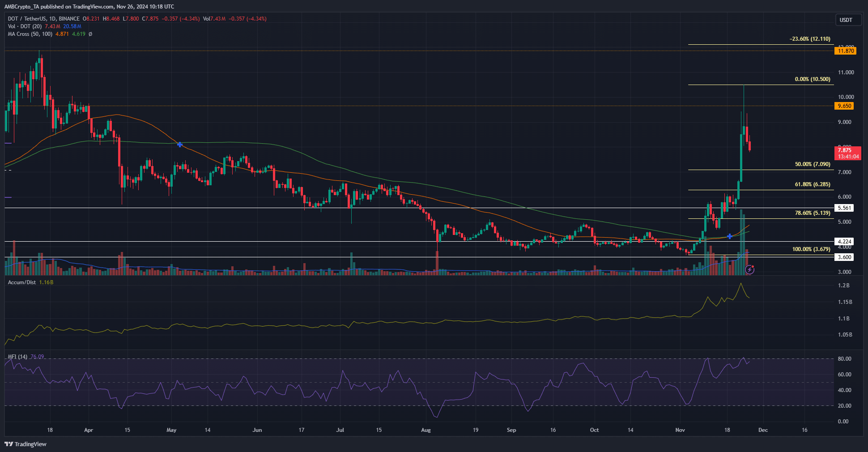Click the 3.000 price axis value
The width and height of the screenshot is (868, 452).
tap(844, 272)
